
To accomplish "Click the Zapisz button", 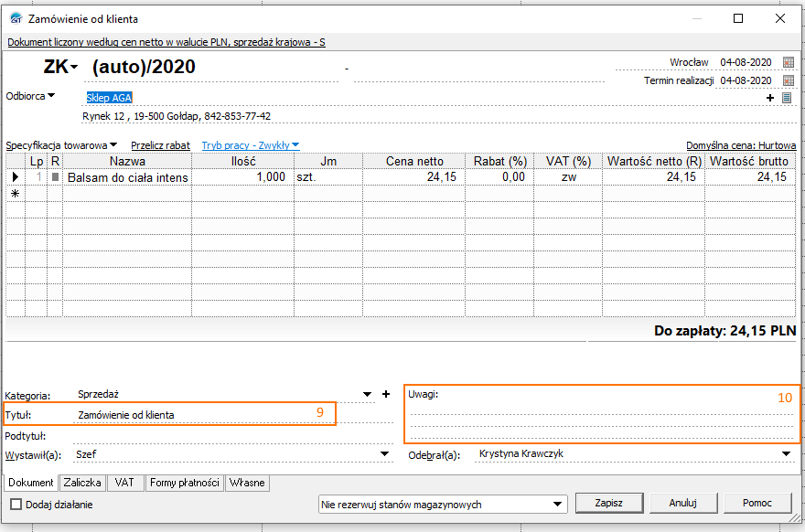I will pyautogui.click(x=608, y=503).
